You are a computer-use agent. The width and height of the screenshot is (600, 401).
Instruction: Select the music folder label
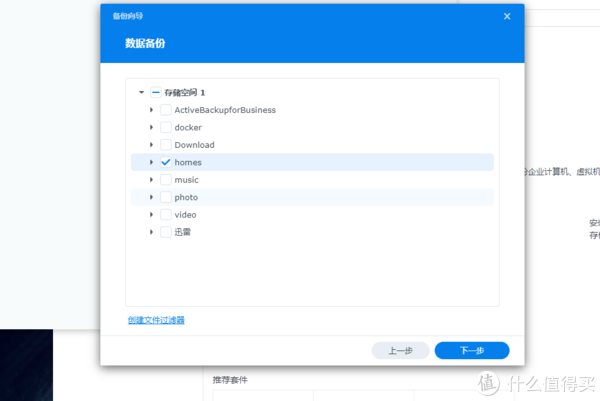click(x=186, y=180)
